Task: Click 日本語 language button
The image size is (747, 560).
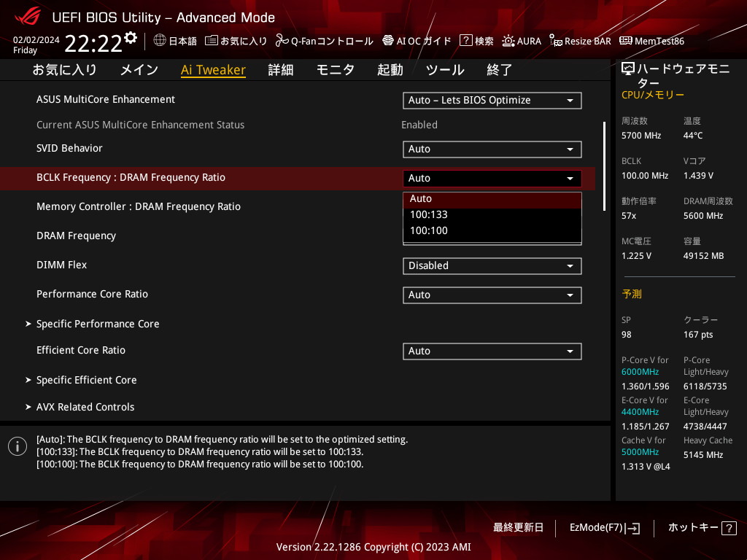Action: point(175,41)
